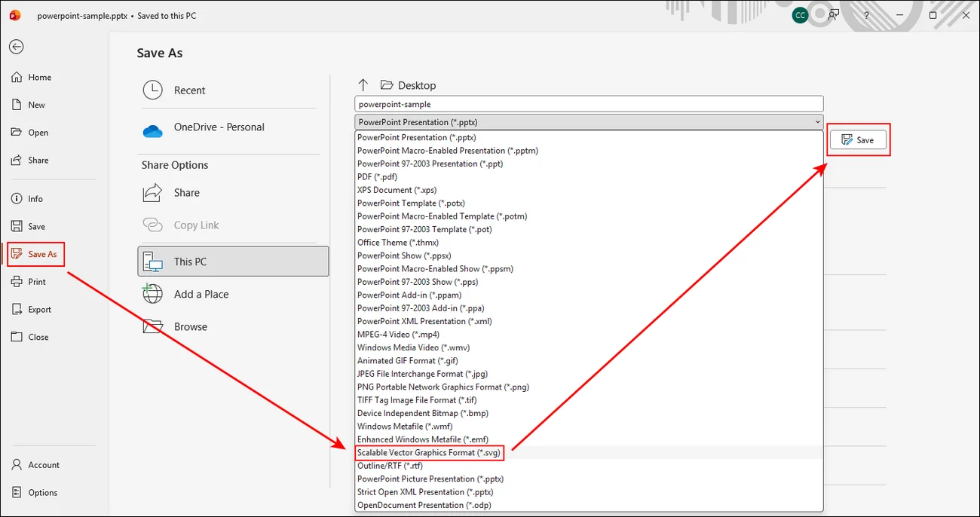Go back using the back arrow icon
Screen dimensions: 980x517
point(17,47)
